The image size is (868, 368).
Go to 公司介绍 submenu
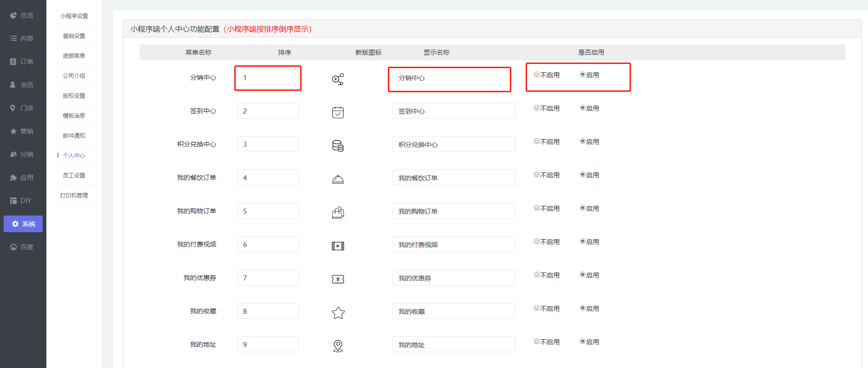[74, 76]
